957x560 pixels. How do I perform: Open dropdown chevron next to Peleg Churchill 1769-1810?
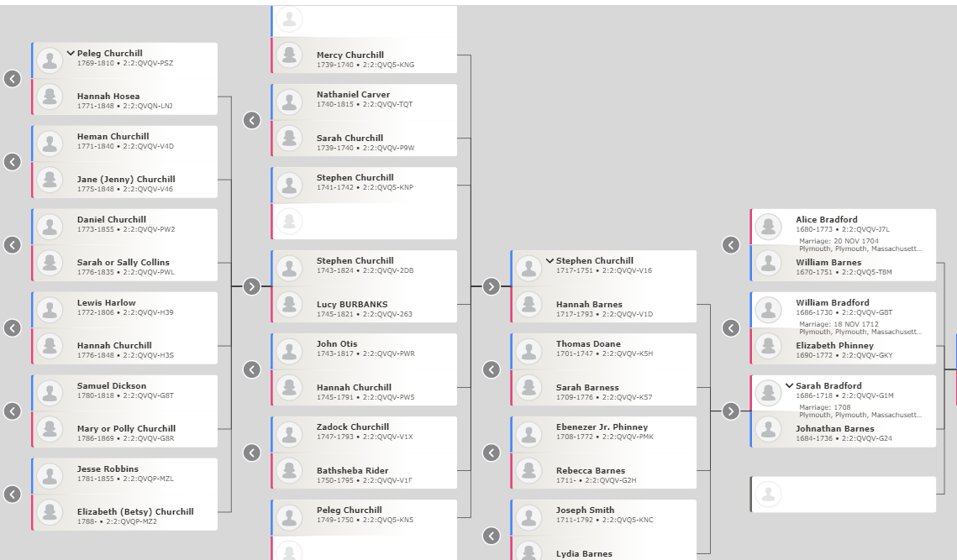click(x=71, y=53)
